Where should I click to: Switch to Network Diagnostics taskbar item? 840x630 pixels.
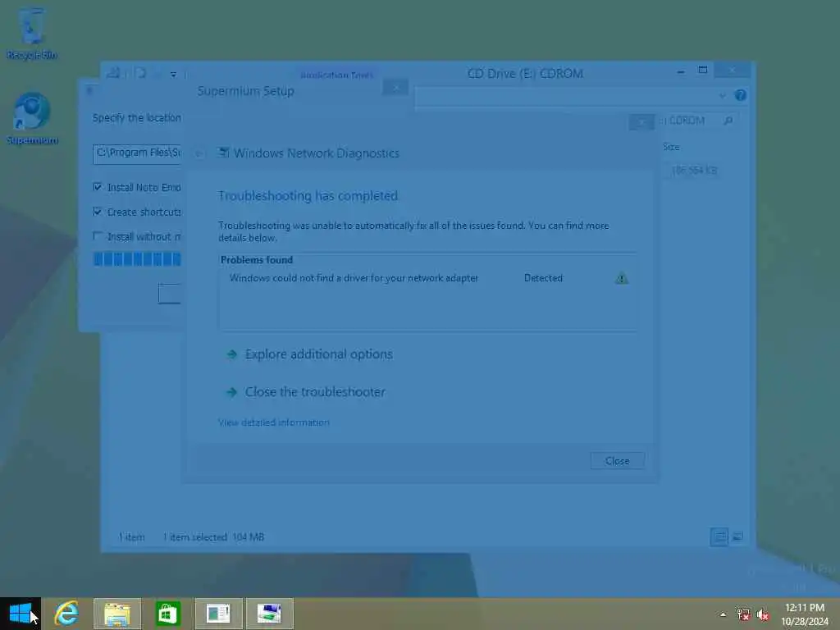pyautogui.click(x=269, y=614)
